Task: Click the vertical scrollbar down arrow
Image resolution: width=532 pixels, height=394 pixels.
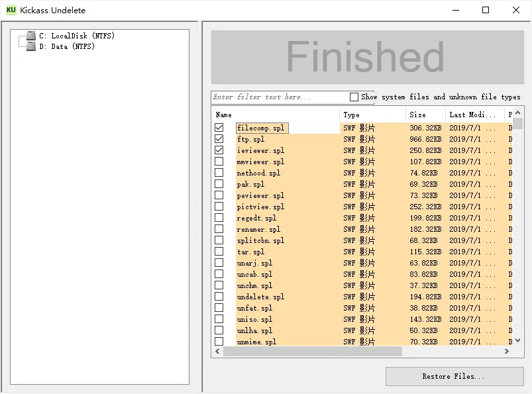Action: point(517,340)
